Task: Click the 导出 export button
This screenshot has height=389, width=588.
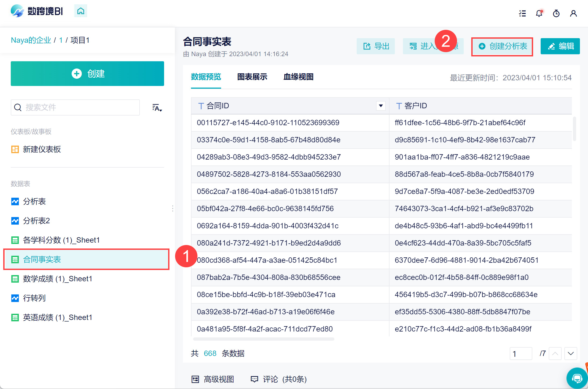Action: [x=376, y=46]
